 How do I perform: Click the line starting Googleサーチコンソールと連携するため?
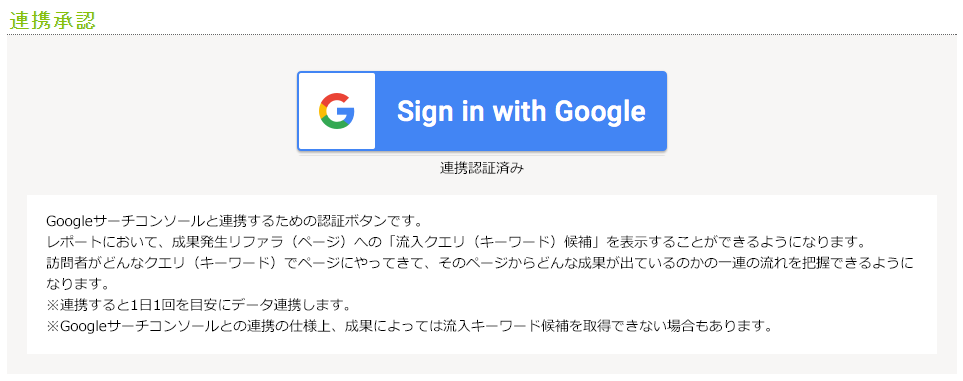pos(234,220)
